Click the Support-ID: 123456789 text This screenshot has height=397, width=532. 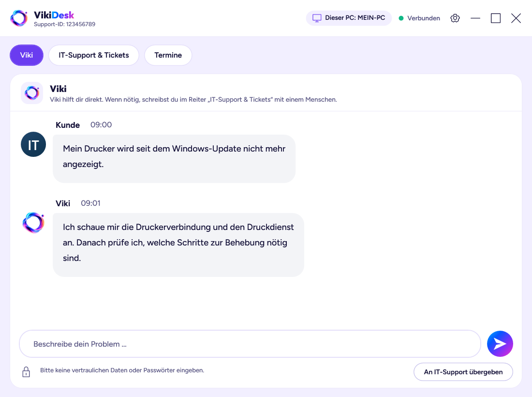pos(64,24)
